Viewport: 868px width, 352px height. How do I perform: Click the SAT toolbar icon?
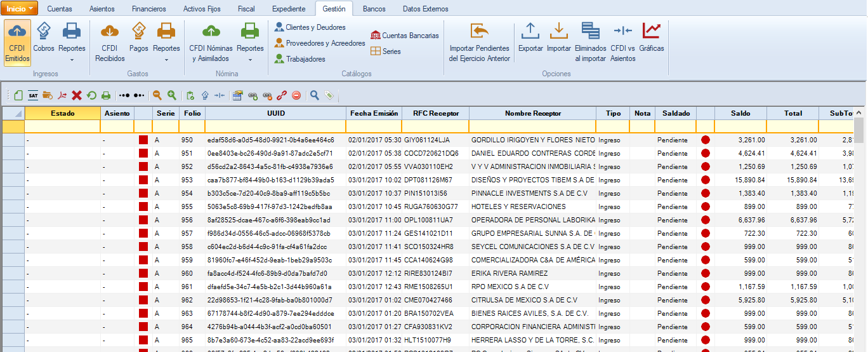pos(33,95)
